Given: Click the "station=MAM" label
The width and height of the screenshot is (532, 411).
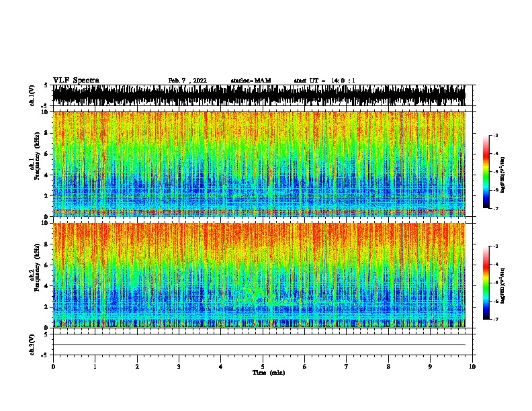Looking at the screenshot, I should (251, 81).
